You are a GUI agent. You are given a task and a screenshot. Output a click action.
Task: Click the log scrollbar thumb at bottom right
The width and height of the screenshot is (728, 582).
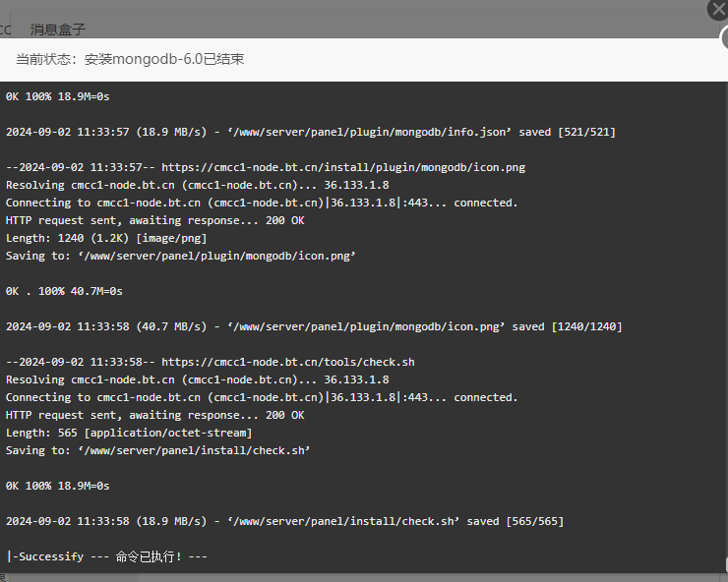tap(726, 564)
